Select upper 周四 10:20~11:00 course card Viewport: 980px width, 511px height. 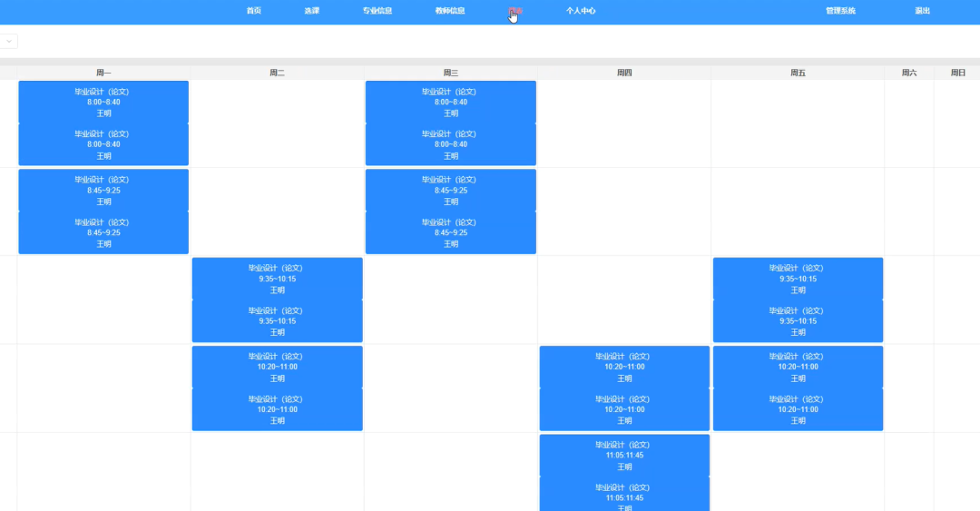[624, 368]
